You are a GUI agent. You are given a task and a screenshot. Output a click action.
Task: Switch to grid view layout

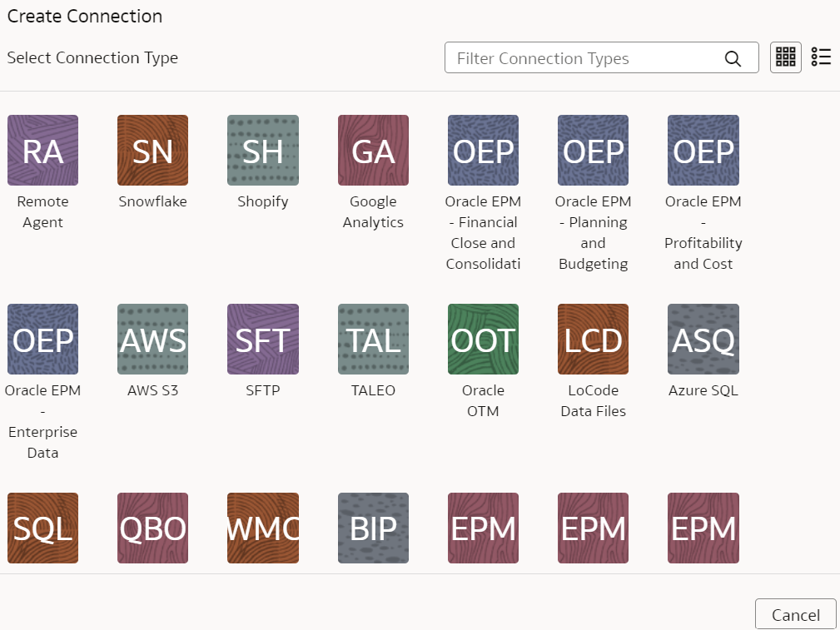[785, 57]
